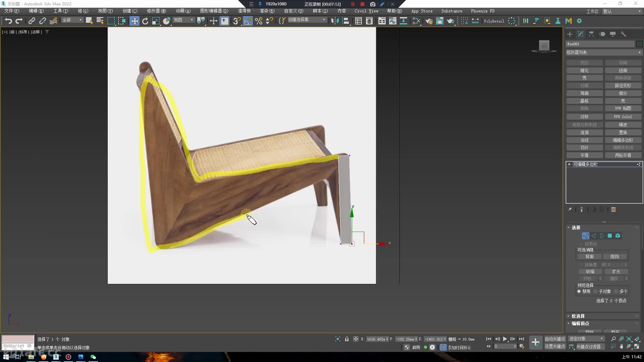Open the Windows Start button
The image size is (644, 362).
coord(6,357)
